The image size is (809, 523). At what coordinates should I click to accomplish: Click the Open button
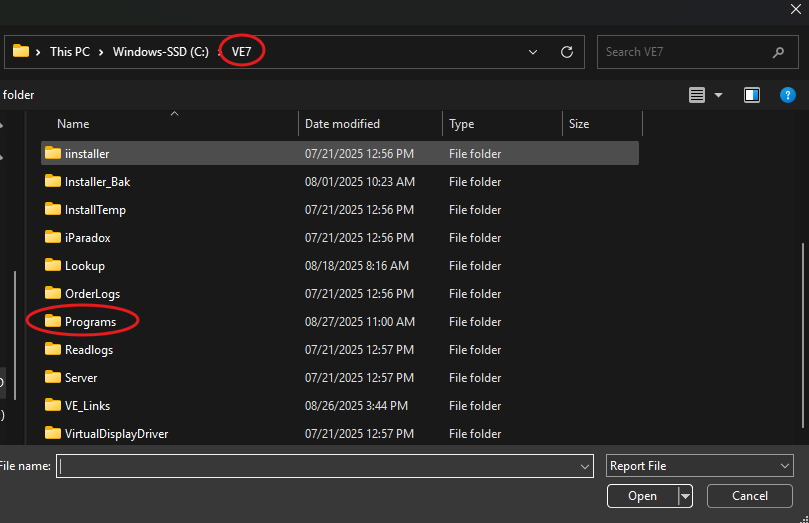click(x=642, y=496)
